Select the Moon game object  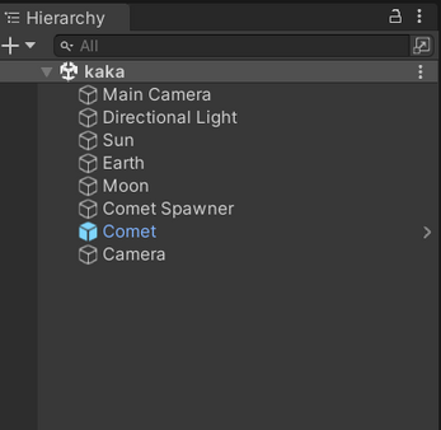(126, 186)
